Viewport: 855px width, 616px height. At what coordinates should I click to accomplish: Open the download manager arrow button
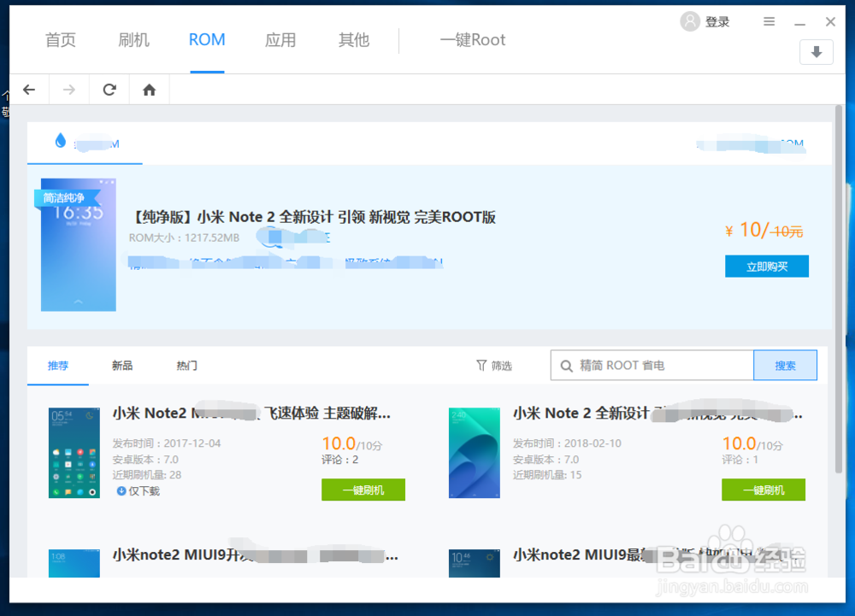pos(817,52)
